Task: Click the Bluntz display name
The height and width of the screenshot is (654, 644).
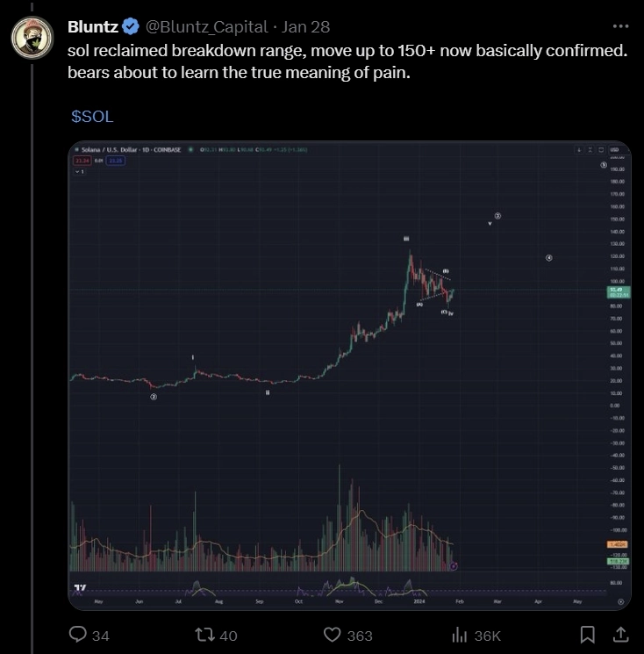Action: [92, 26]
